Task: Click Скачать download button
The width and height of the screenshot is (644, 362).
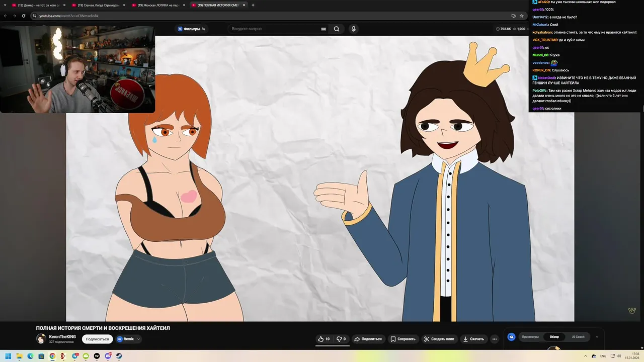Action: pos(473,339)
